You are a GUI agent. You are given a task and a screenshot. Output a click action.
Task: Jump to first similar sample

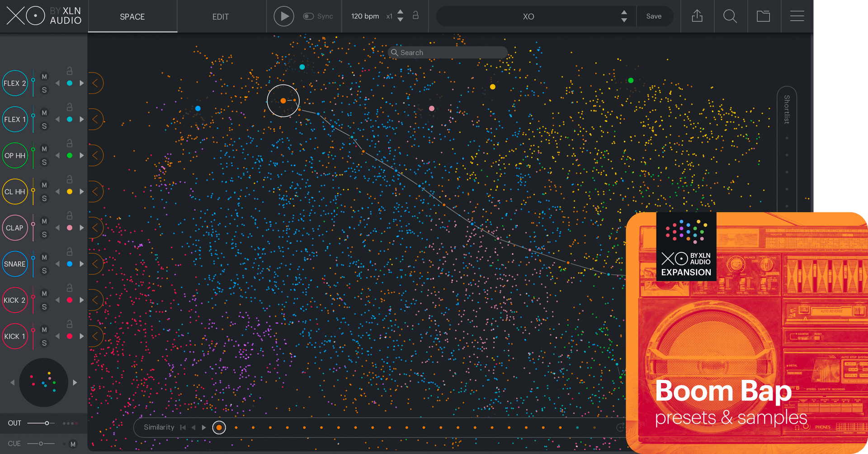(183, 427)
